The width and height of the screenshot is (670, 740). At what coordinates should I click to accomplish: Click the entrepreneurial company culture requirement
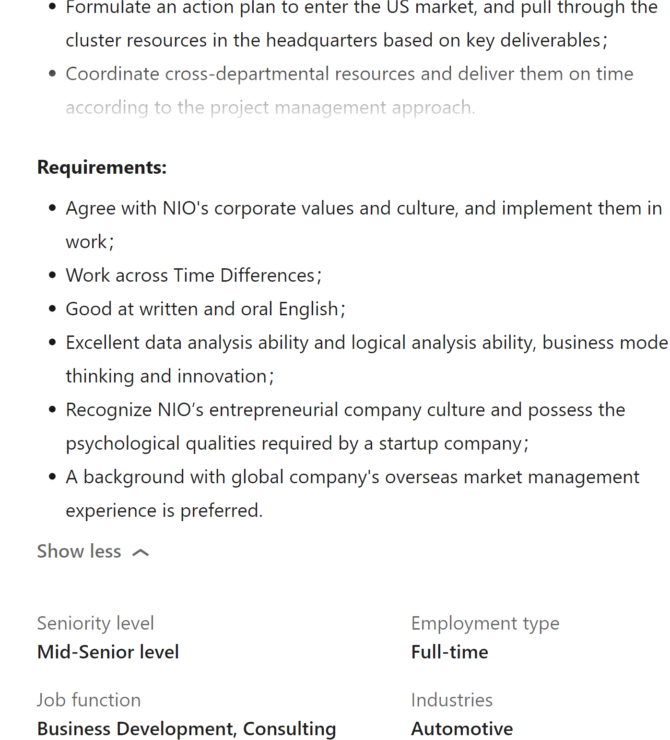coord(345,410)
